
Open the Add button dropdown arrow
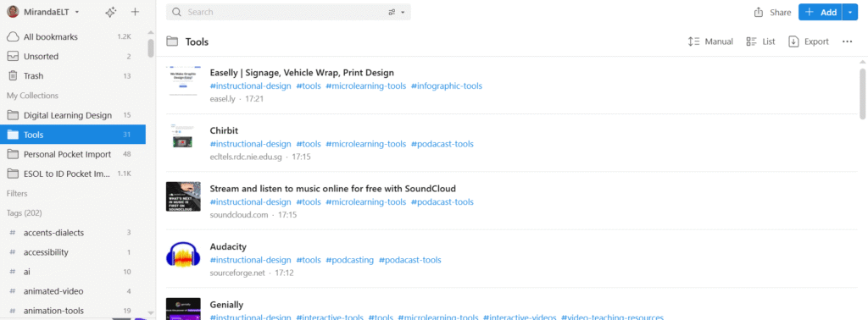[x=849, y=12]
